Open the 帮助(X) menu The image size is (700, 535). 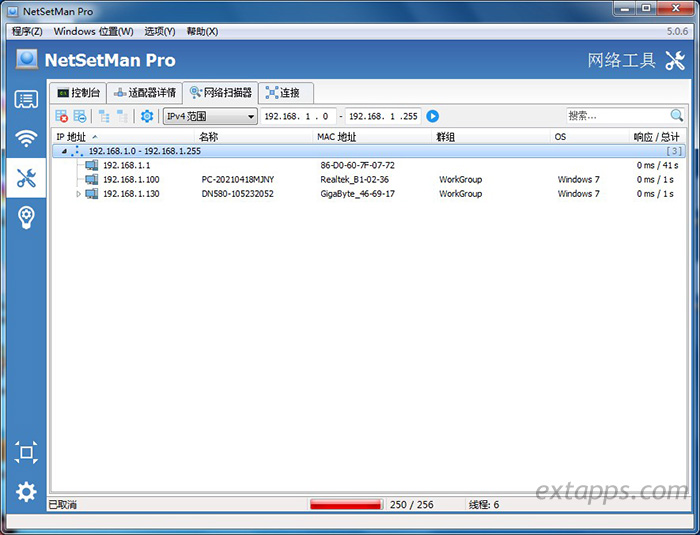202,31
